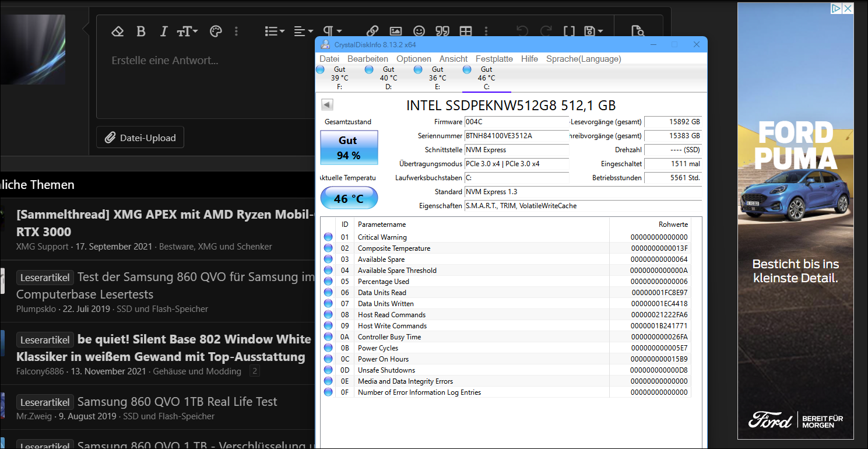This screenshot has width=868, height=449.
Task: Toggle BB code bracket mode
Action: click(569, 31)
